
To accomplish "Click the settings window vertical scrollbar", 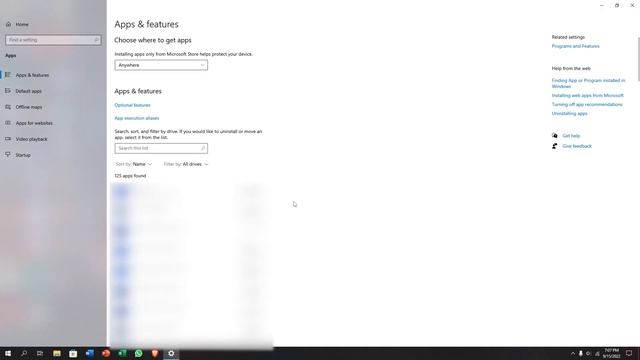I will (x=638, y=59).
